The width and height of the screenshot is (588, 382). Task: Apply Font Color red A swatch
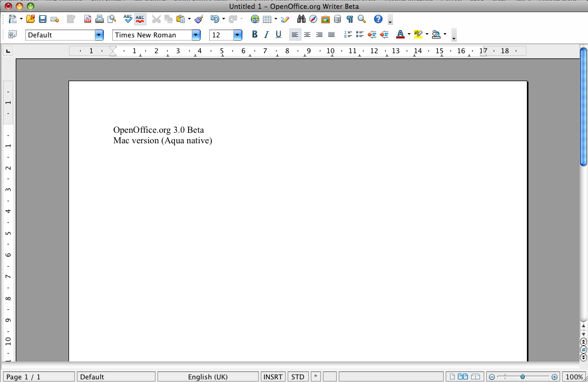click(400, 34)
